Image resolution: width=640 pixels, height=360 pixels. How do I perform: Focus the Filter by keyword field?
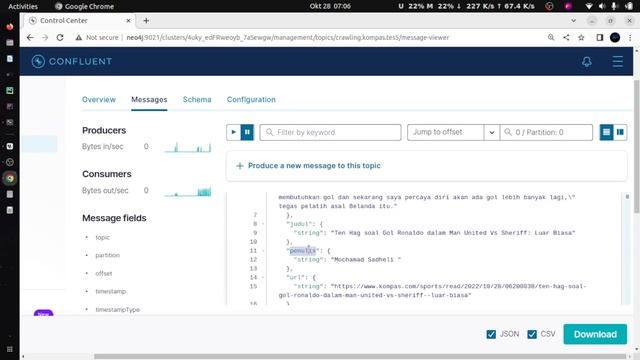(x=330, y=132)
